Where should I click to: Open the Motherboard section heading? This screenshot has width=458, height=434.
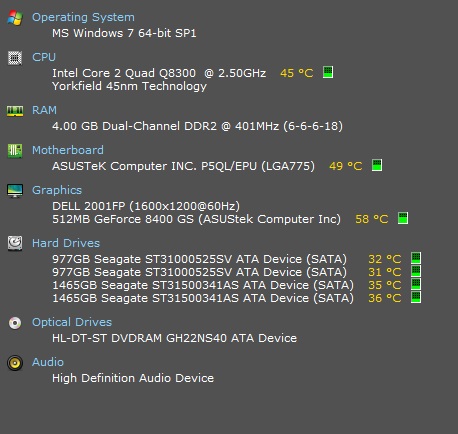(68, 150)
